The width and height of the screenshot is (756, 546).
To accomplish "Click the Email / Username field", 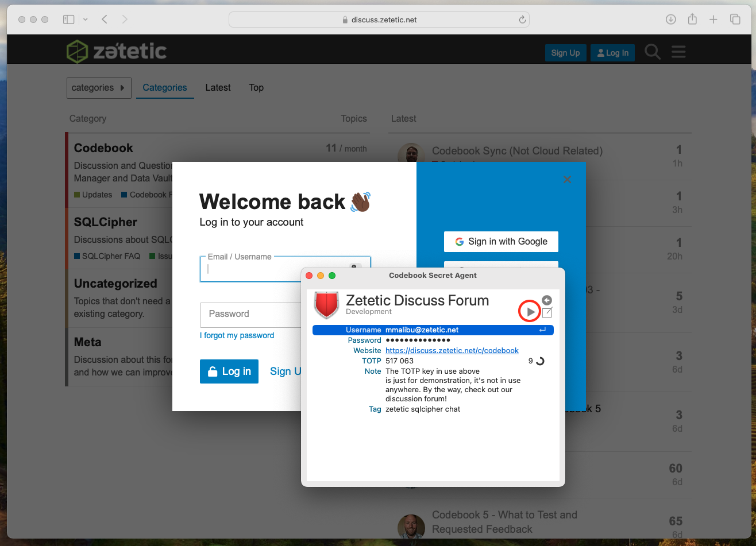I will pos(285,269).
